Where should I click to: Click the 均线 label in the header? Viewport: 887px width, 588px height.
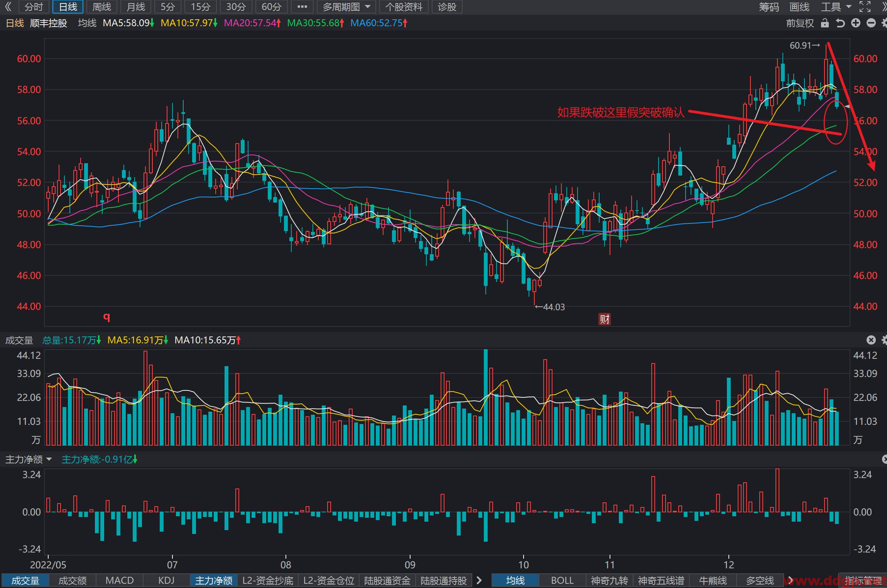coord(87,23)
